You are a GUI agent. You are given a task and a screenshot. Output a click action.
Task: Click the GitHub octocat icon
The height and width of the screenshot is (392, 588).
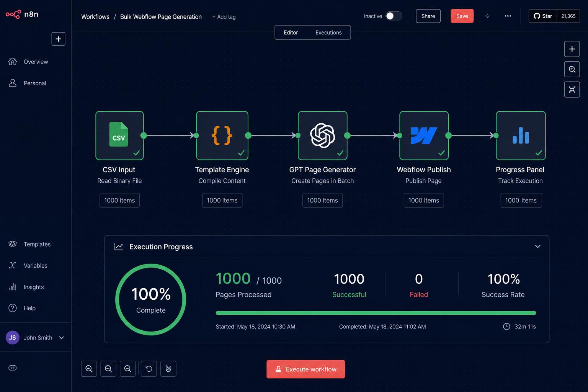[x=537, y=16]
